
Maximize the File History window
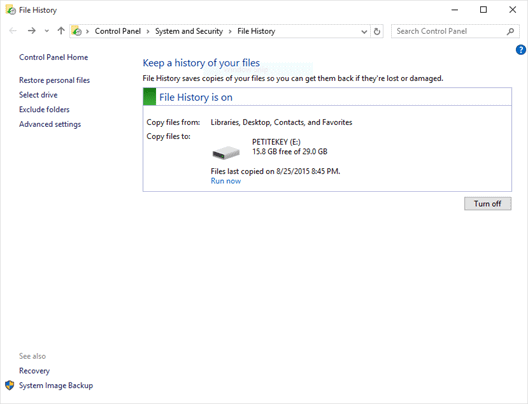(483, 10)
